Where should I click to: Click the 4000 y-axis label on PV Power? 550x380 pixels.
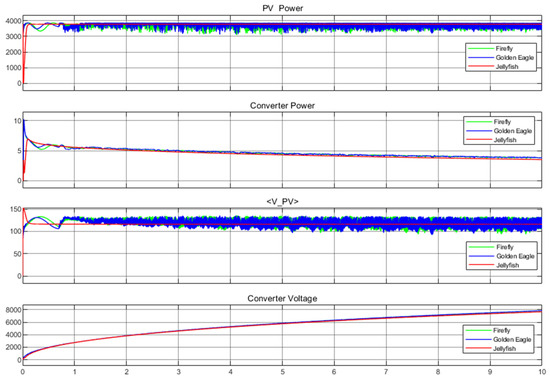(13, 21)
